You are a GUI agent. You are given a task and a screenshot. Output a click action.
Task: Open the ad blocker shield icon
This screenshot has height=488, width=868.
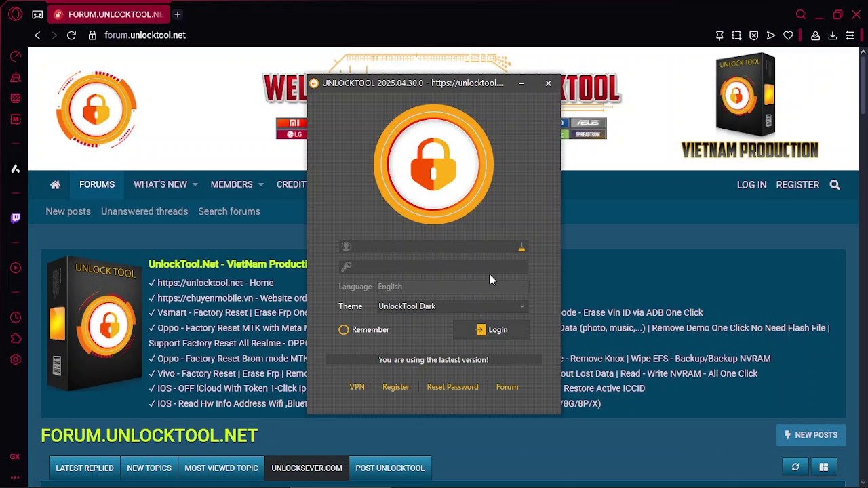(753, 35)
